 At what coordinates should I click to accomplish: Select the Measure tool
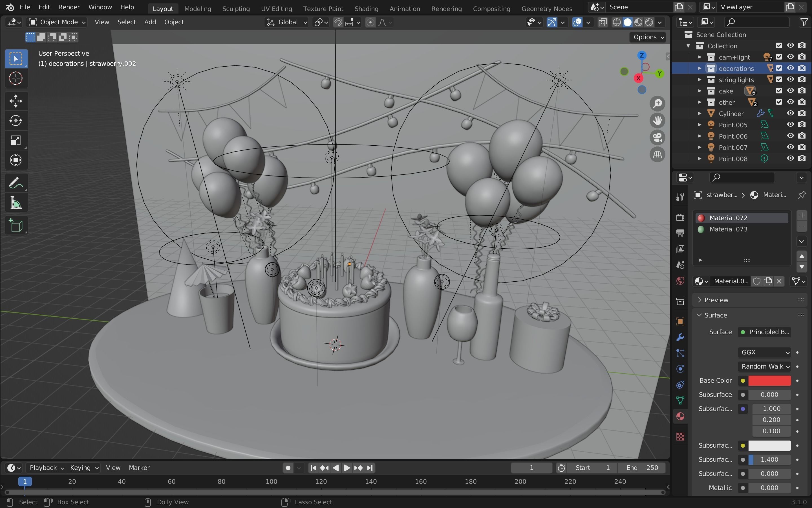(x=16, y=203)
